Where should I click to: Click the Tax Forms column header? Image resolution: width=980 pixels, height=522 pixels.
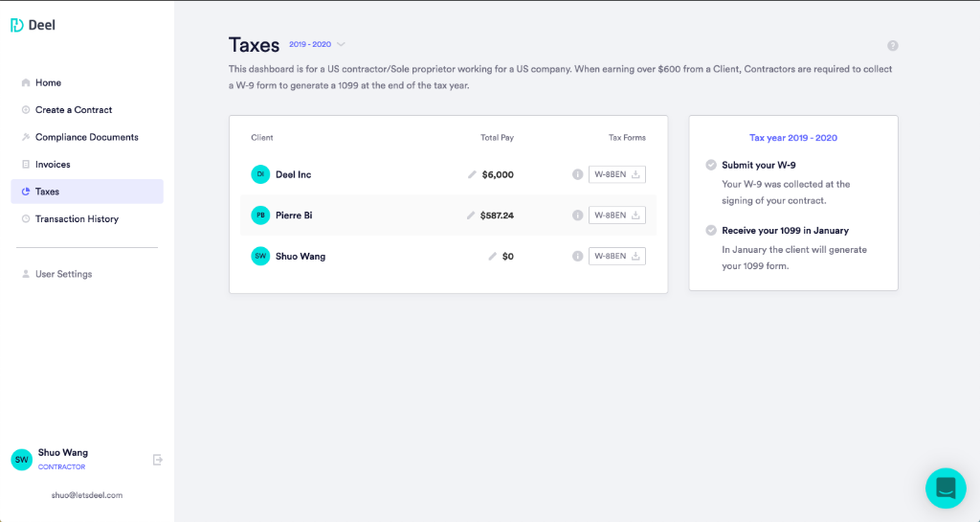(x=627, y=138)
